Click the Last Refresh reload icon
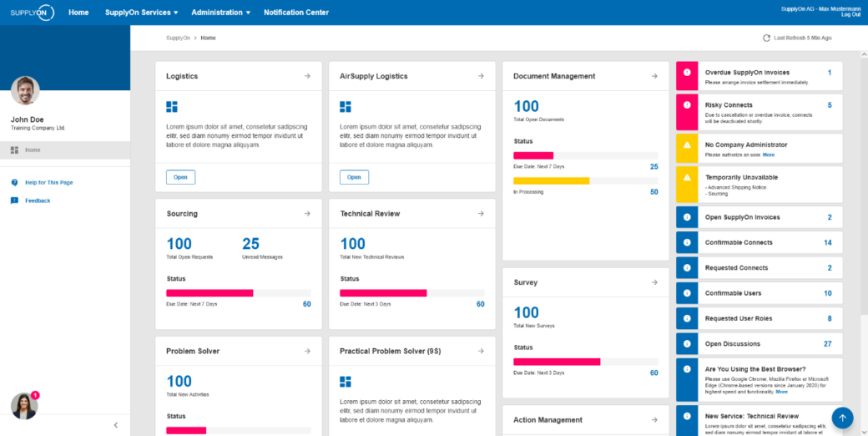This screenshot has height=436, width=868. (766, 38)
